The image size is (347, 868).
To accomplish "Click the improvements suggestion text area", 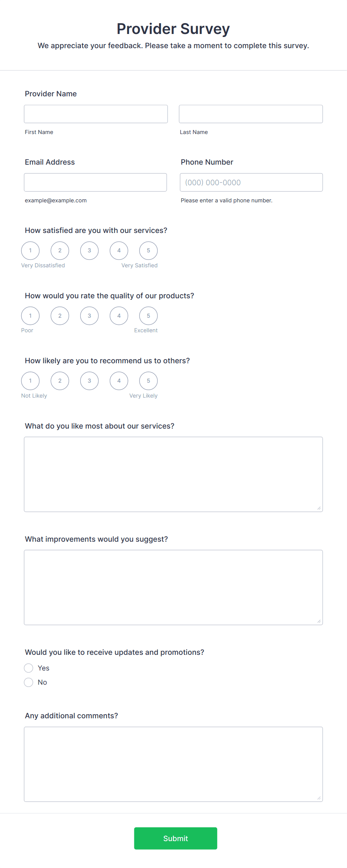I will click(173, 587).
